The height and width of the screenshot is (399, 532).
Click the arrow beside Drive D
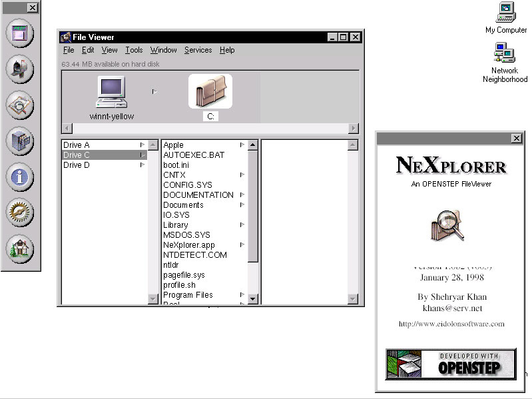142,165
